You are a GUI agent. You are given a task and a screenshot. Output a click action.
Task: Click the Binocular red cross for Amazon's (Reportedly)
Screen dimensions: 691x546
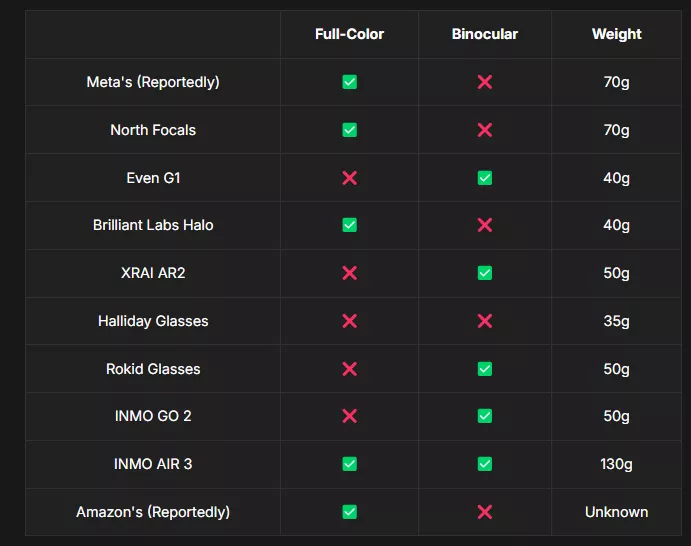(485, 512)
